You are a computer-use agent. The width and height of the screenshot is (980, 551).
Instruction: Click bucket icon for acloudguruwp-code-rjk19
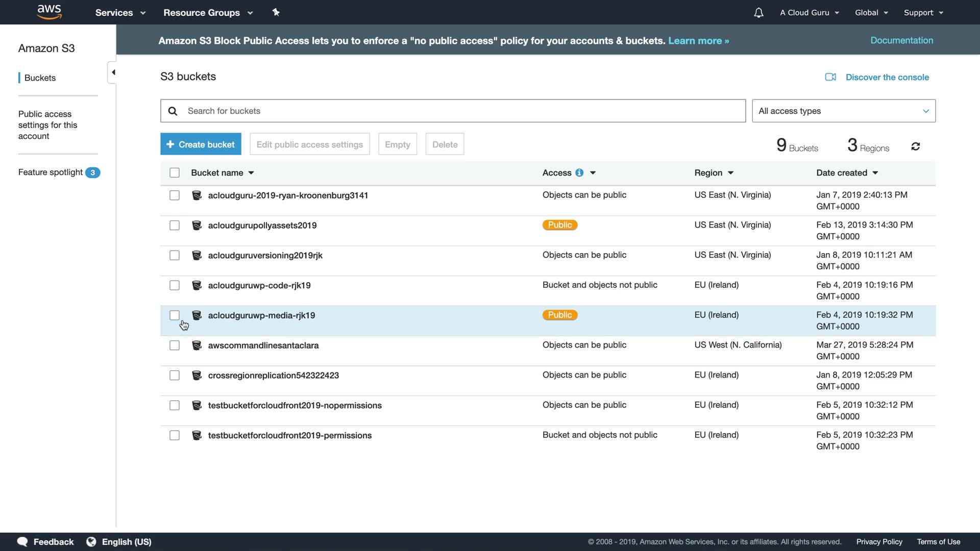click(x=197, y=285)
